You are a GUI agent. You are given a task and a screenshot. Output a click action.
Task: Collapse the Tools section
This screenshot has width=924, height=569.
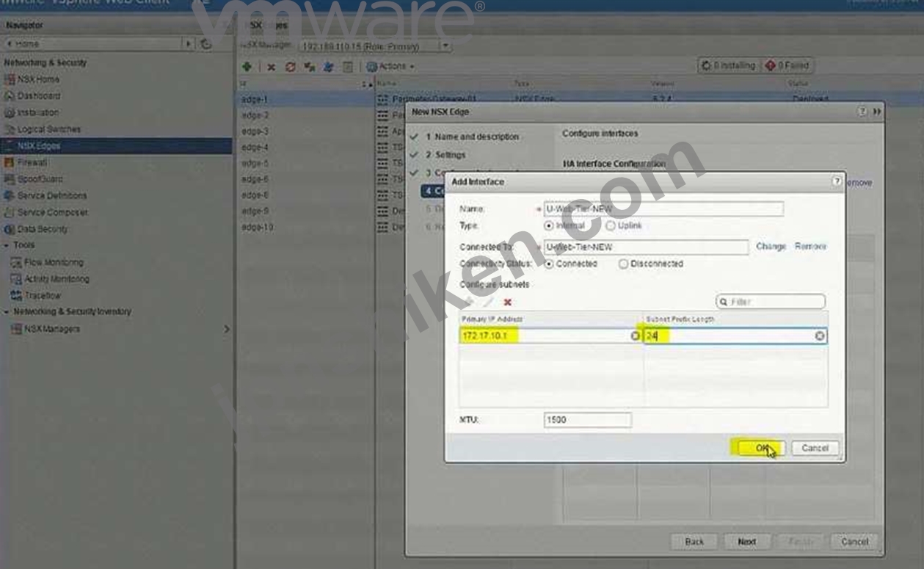coord(7,245)
